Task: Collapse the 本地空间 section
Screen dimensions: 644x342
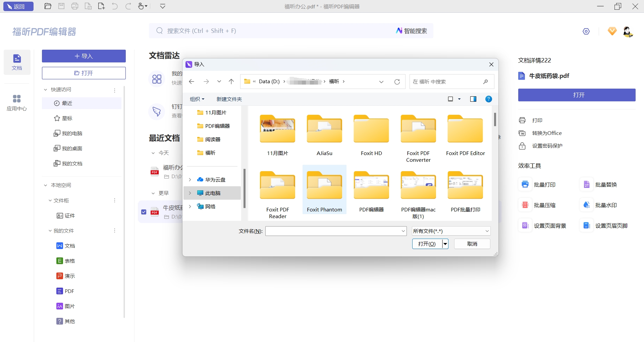Action: [x=46, y=185]
